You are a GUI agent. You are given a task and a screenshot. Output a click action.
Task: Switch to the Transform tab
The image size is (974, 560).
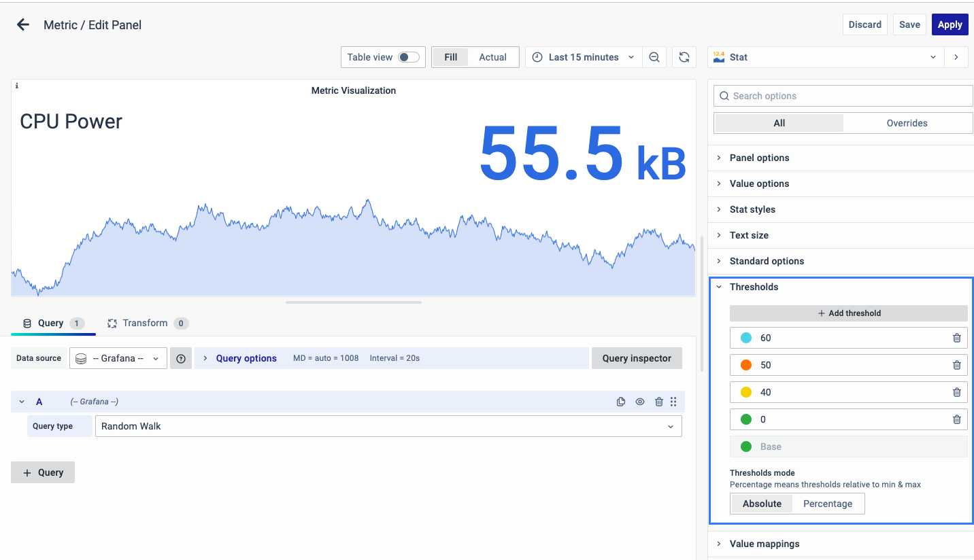145,323
